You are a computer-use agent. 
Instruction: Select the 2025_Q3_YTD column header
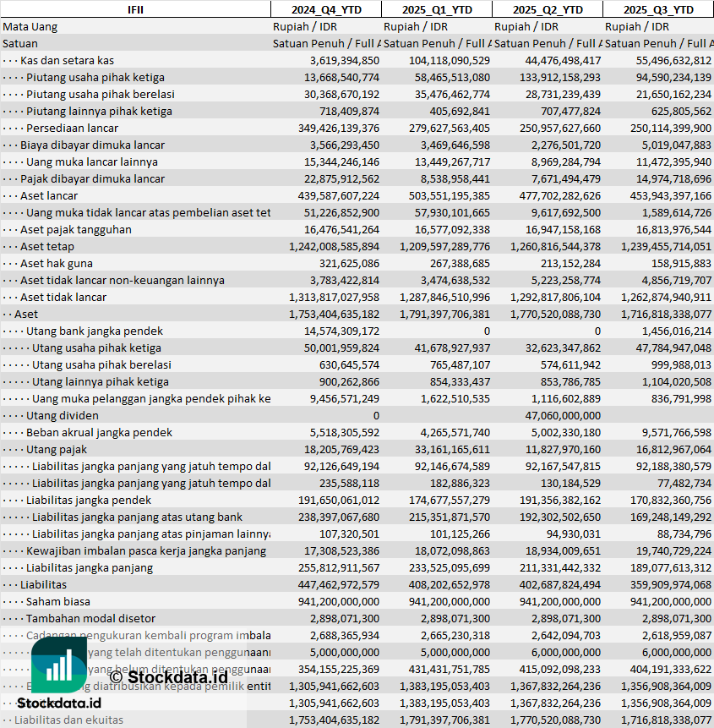658,10
